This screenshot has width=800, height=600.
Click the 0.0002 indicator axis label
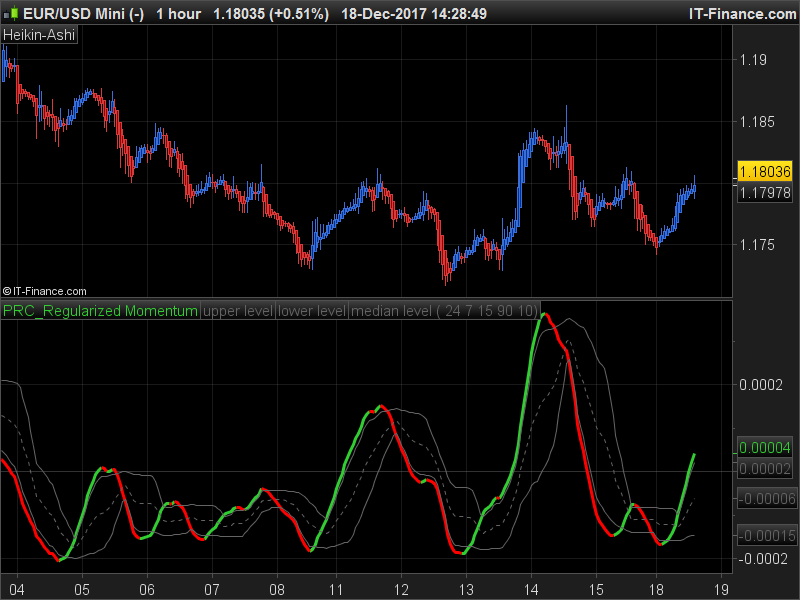[761, 385]
